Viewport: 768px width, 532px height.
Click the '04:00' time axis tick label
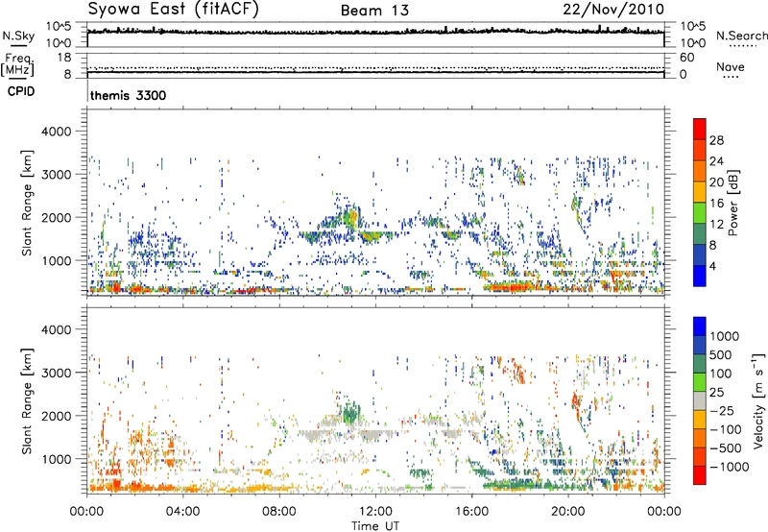click(x=182, y=512)
